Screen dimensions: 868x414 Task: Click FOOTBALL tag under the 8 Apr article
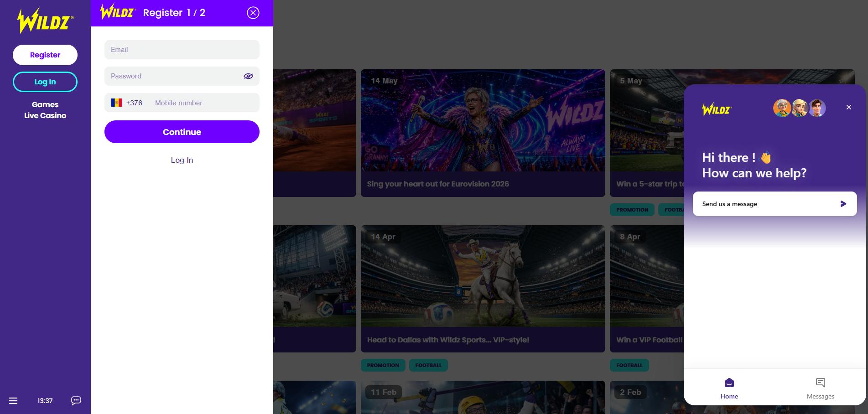tap(629, 365)
